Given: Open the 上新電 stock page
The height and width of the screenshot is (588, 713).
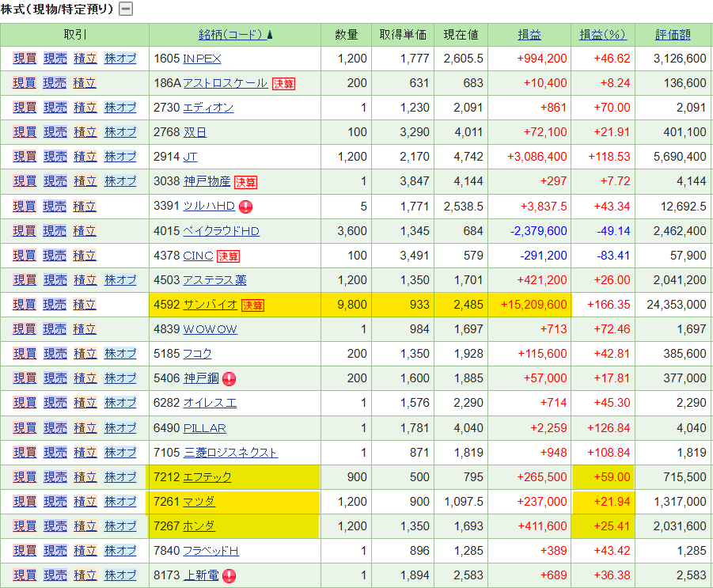Looking at the screenshot, I should (201, 575).
